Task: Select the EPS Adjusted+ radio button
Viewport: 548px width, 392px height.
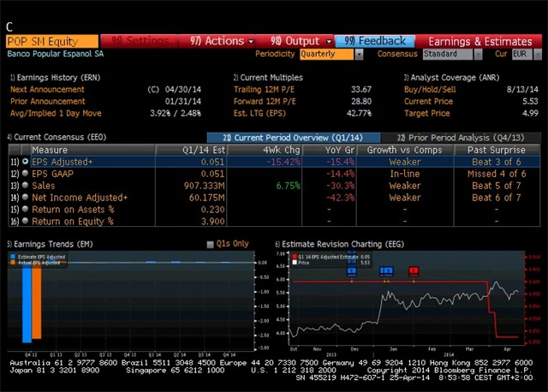Action: (x=25, y=162)
